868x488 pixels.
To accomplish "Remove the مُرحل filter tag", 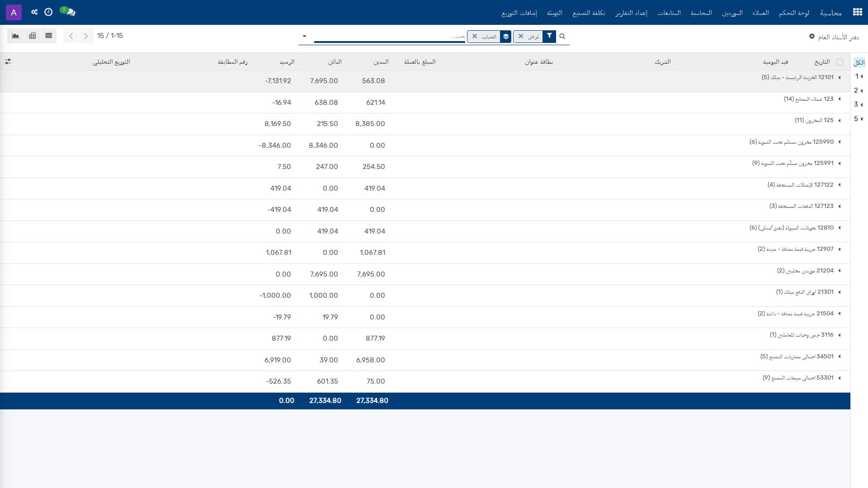I will (x=521, y=37).
